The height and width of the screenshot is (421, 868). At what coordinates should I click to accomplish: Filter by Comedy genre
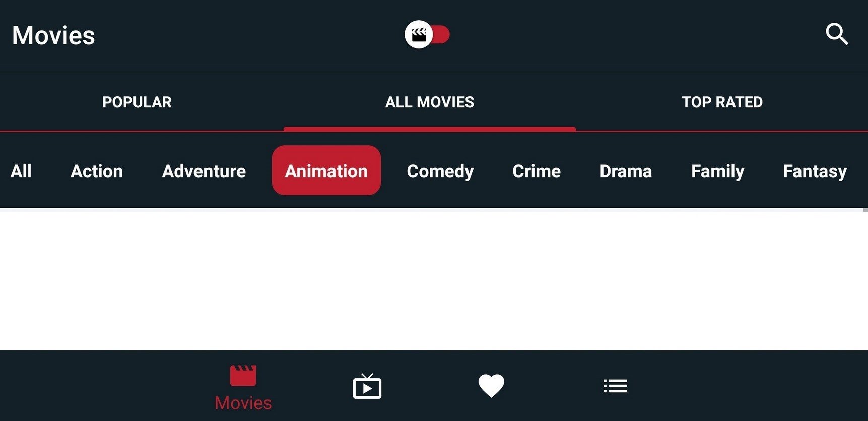pos(440,172)
